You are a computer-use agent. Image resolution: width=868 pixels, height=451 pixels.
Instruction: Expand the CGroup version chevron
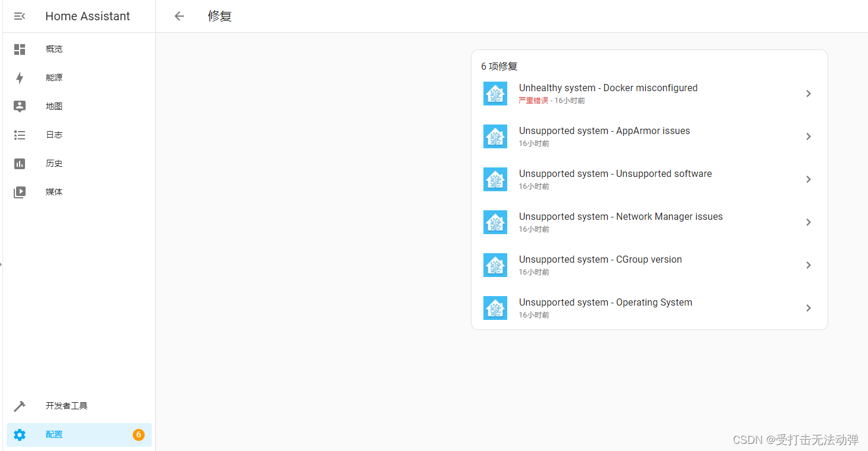click(x=808, y=265)
